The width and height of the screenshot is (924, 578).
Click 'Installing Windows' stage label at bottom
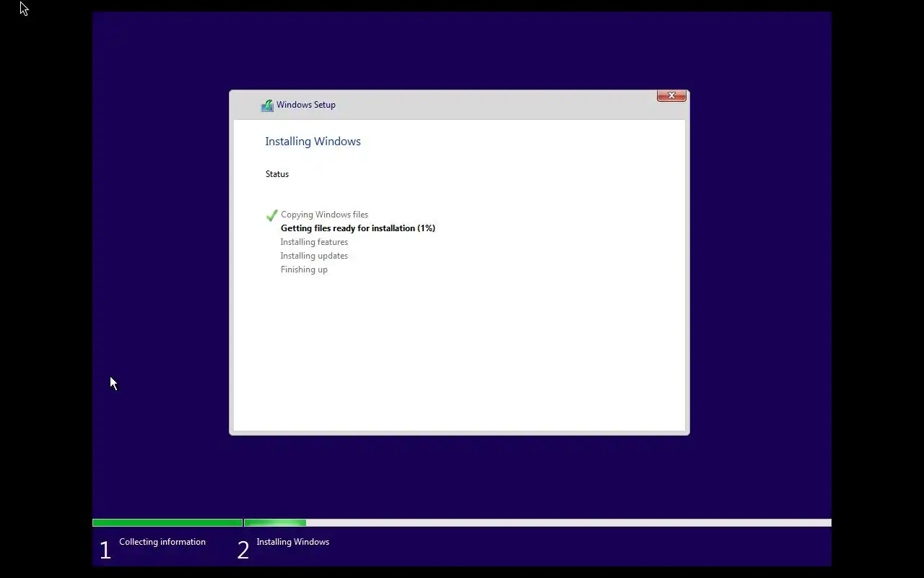point(293,542)
